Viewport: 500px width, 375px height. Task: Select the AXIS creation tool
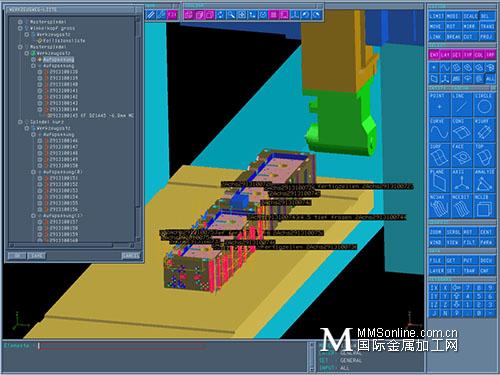click(462, 181)
